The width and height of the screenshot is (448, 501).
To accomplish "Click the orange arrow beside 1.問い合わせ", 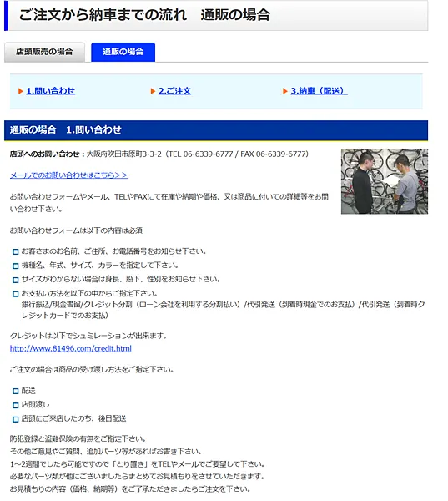I will click(21, 91).
